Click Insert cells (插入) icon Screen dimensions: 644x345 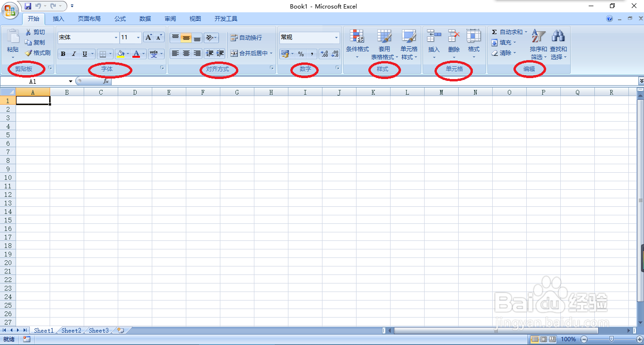(434, 36)
